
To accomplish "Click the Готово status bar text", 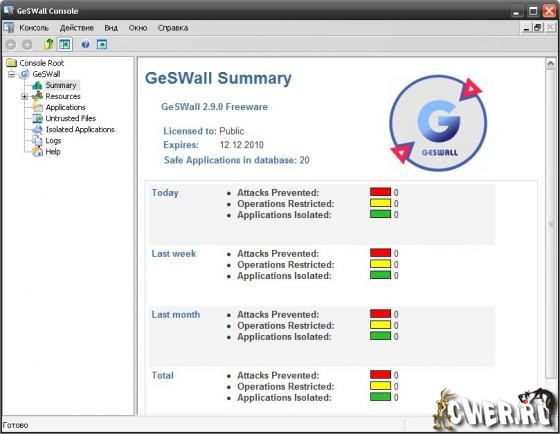I will click(x=15, y=425).
